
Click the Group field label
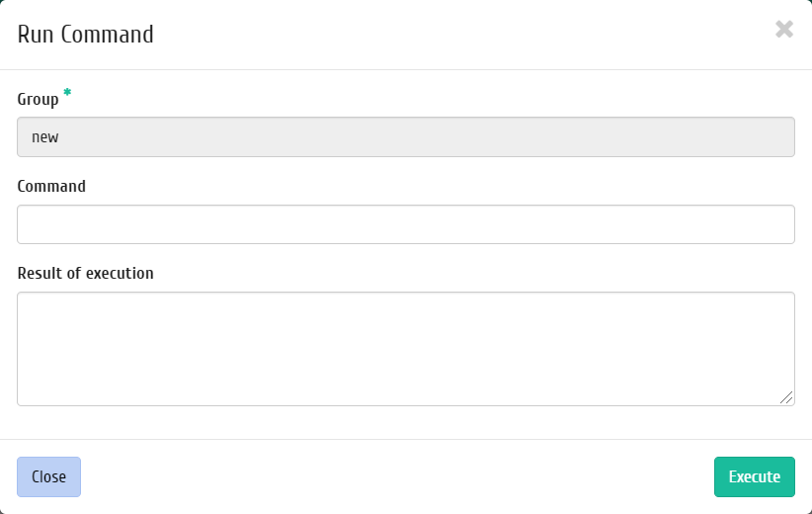[38, 99]
